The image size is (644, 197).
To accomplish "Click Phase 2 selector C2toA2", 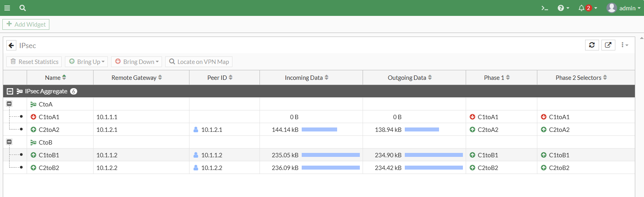I will click(555, 129).
